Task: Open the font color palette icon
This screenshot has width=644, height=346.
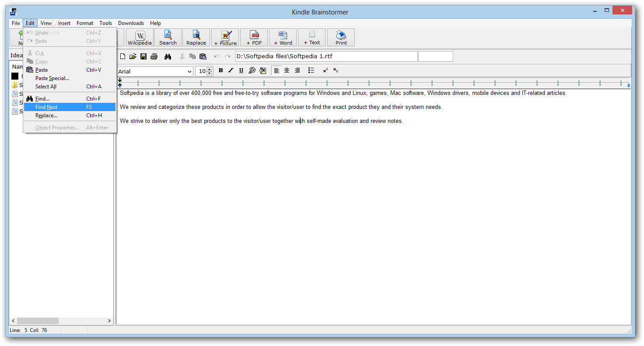Action: point(252,70)
